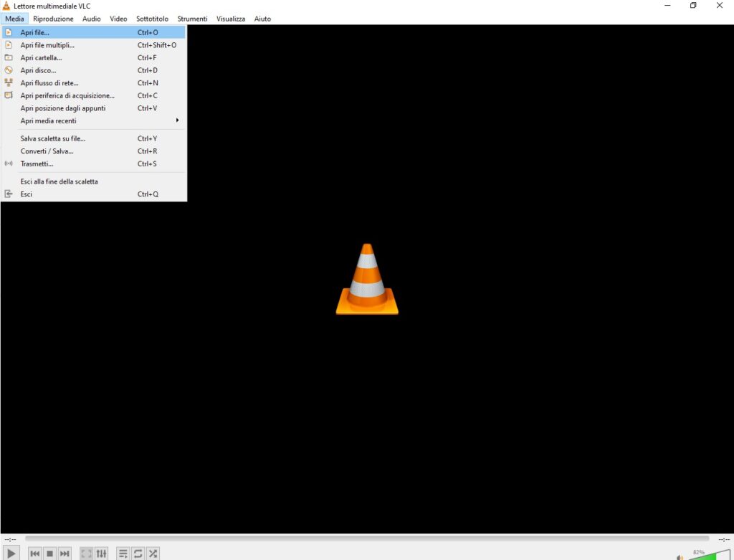The height and width of the screenshot is (560, 734).
Task: Open the Visualizza menu
Action: [x=230, y=19]
